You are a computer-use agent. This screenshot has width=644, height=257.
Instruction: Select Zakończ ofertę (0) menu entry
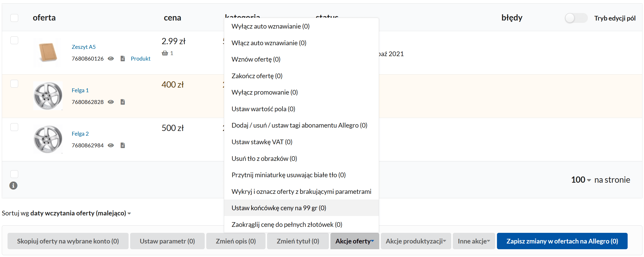coord(301,76)
